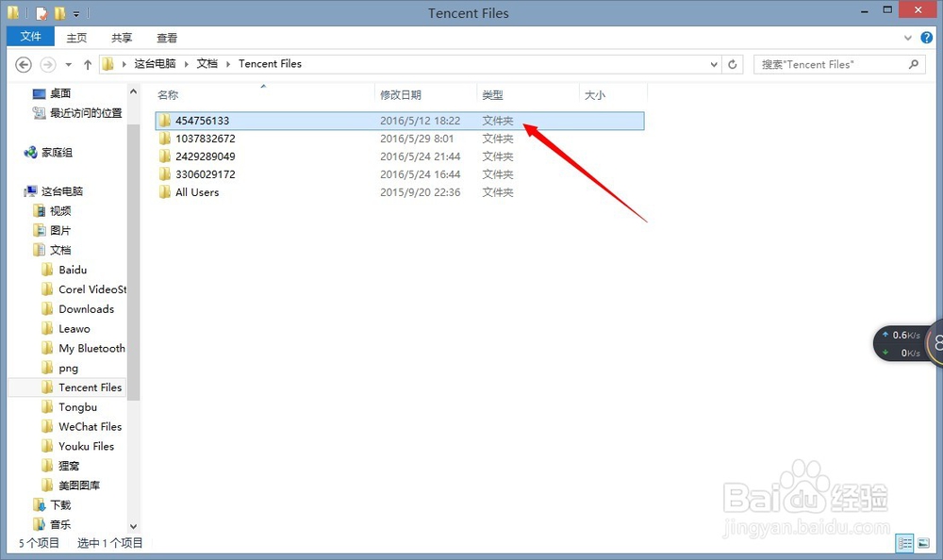This screenshot has height=560, width=943.
Task: Sort by the 类型 column header
Action: (x=492, y=95)
